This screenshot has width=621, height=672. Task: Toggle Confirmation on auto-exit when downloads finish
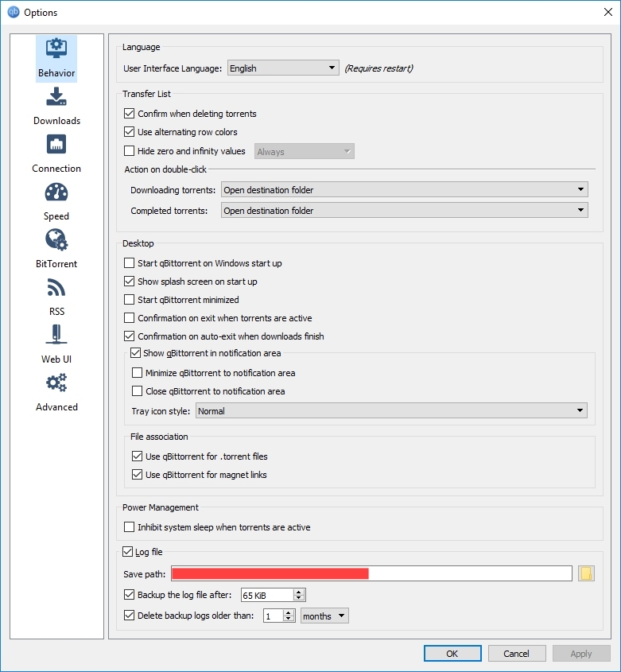(129, 336)
